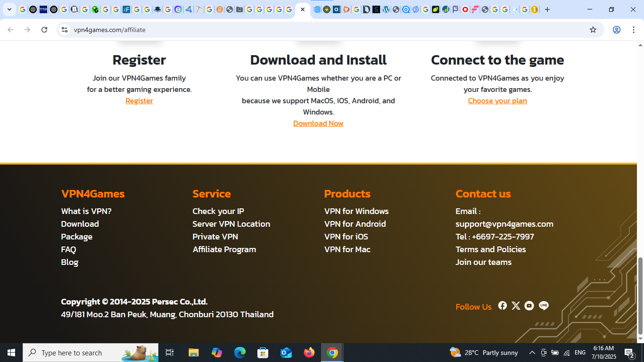644x362 pixels.
Task: Open ENG language input indicator
Action: click(580, 353)
